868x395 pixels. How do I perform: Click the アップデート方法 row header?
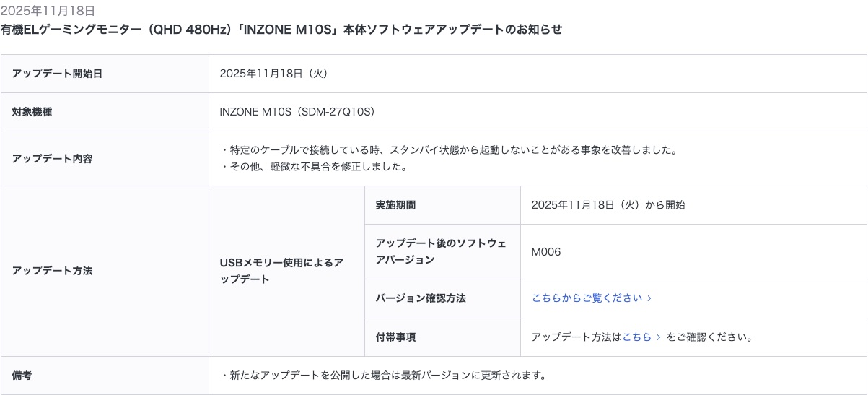(x=52, y=271)
